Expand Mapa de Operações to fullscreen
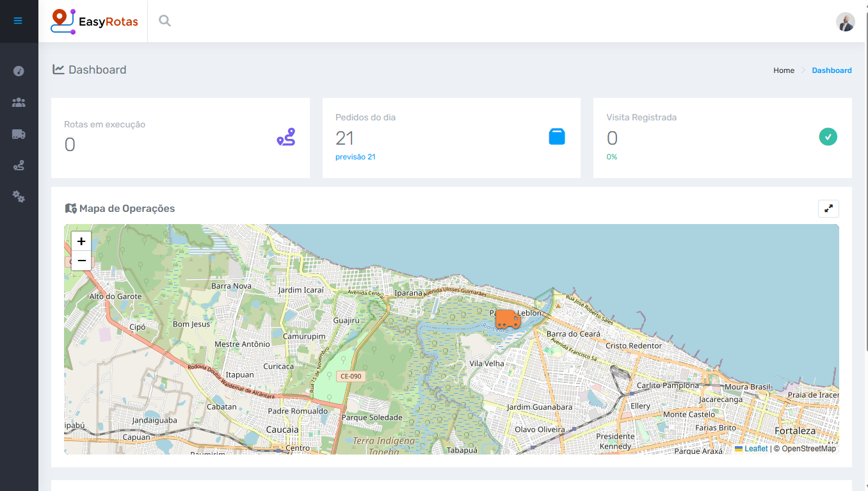The height and width of the screenshot is (491, 868). [828, 208]
